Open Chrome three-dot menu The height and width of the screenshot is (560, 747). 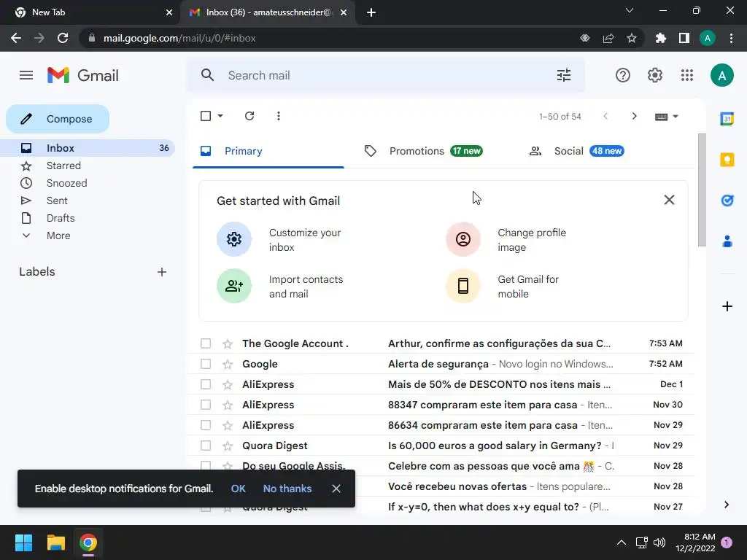point(731,38)
